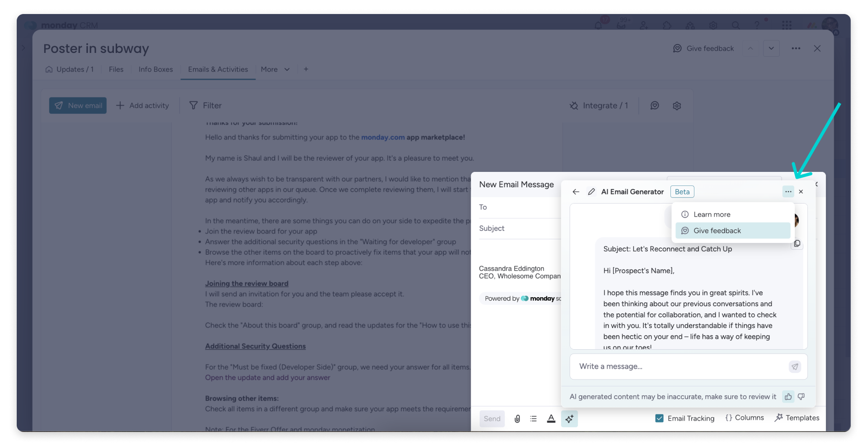Give thumbs up to the AI generated content
Image resolution: width=868 pixels, height=446 pixels.
click(x=788, y=397)
